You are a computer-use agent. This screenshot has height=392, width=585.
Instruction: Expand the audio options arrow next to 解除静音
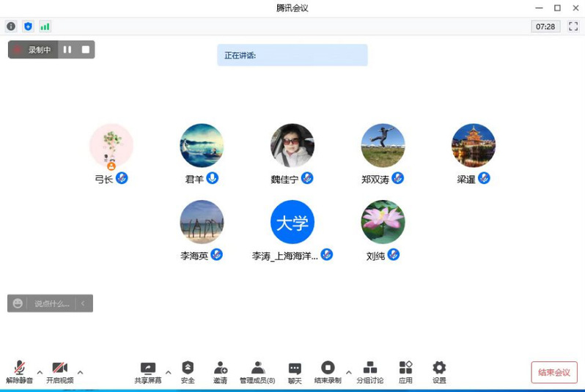click(40, 372)
